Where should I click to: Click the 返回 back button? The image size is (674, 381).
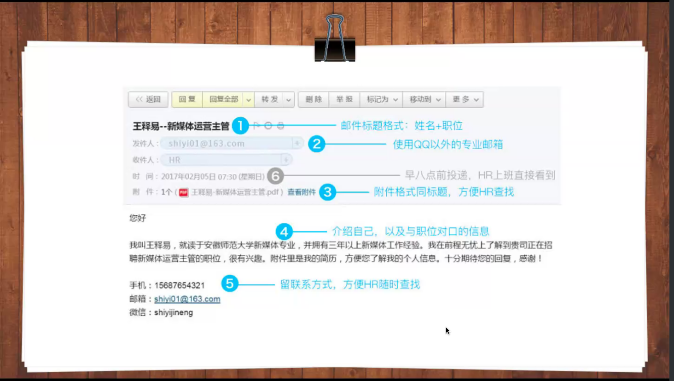tap(148, 100)
